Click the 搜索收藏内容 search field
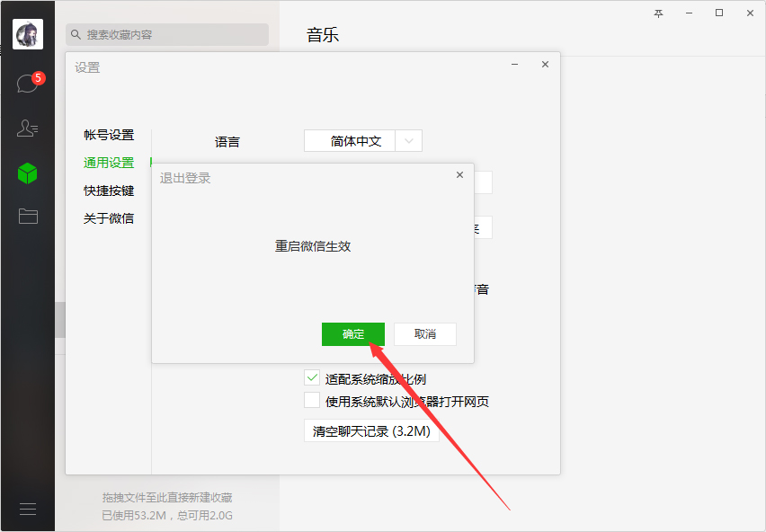Viewport: 766px width, 532px height. 166,34
